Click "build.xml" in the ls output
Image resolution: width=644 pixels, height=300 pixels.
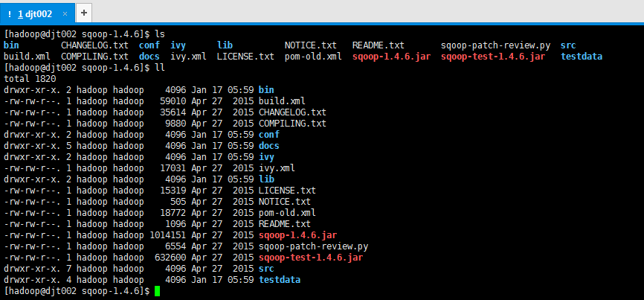click(x=27, y=57)
